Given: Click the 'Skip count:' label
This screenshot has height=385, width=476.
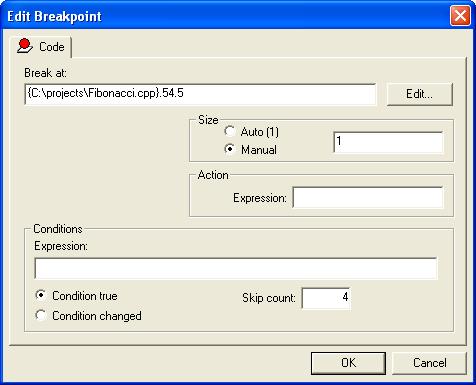Looking at the screenshot, I should tap(269, 298).
